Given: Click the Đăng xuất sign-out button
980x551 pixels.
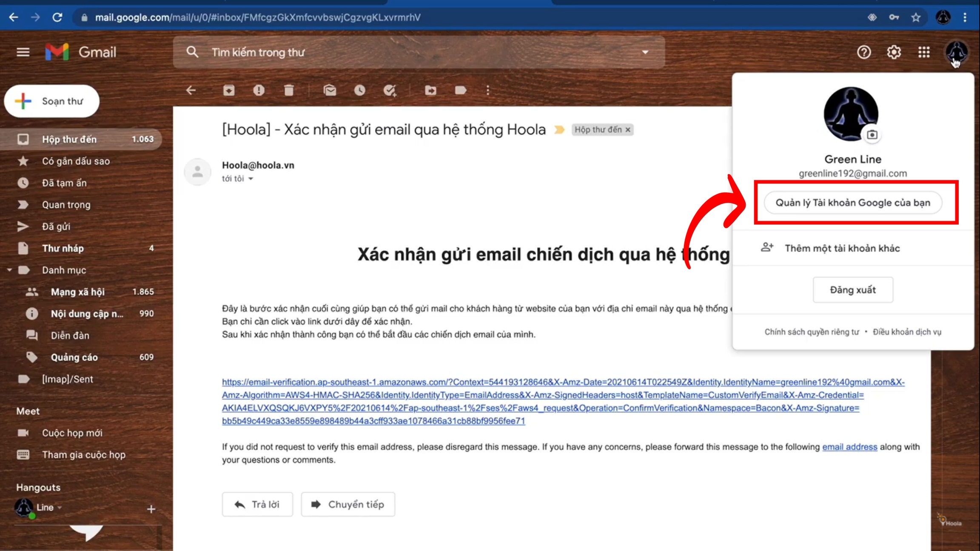Looking at the screenshot, I should coord(852,290).
